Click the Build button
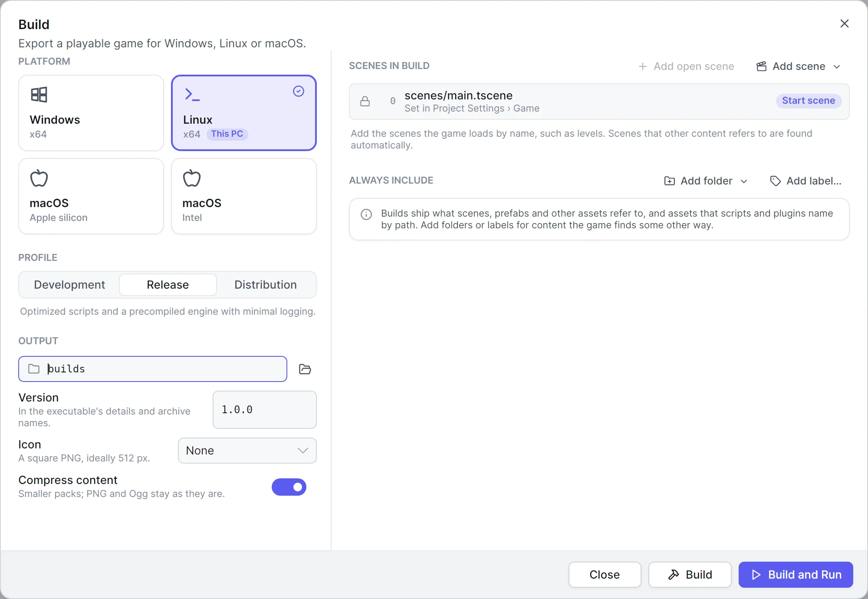The width and height of the screenshot is (868, 599). coord(690,575)
